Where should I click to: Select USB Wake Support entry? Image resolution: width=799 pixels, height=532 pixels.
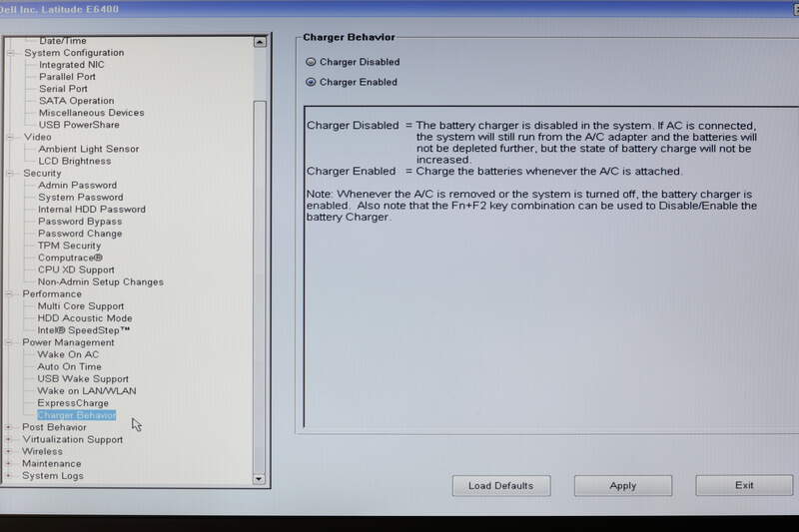pyautogui.click(x=83, y=378)
